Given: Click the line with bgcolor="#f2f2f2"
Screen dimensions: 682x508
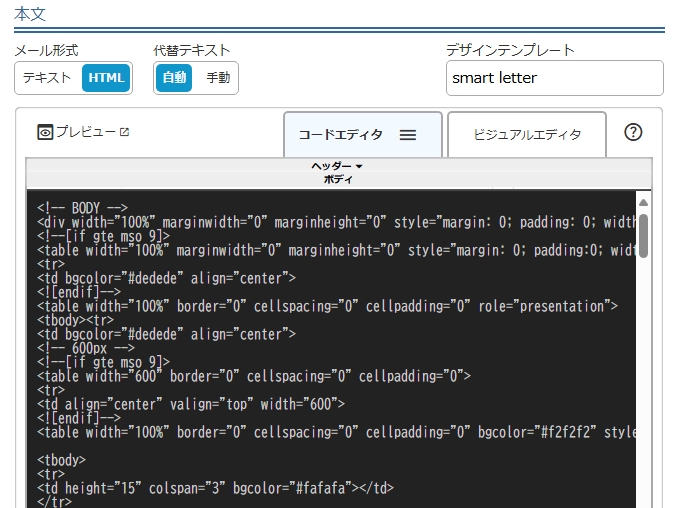Looking at the screenshot, I should (x=336, y=432).
